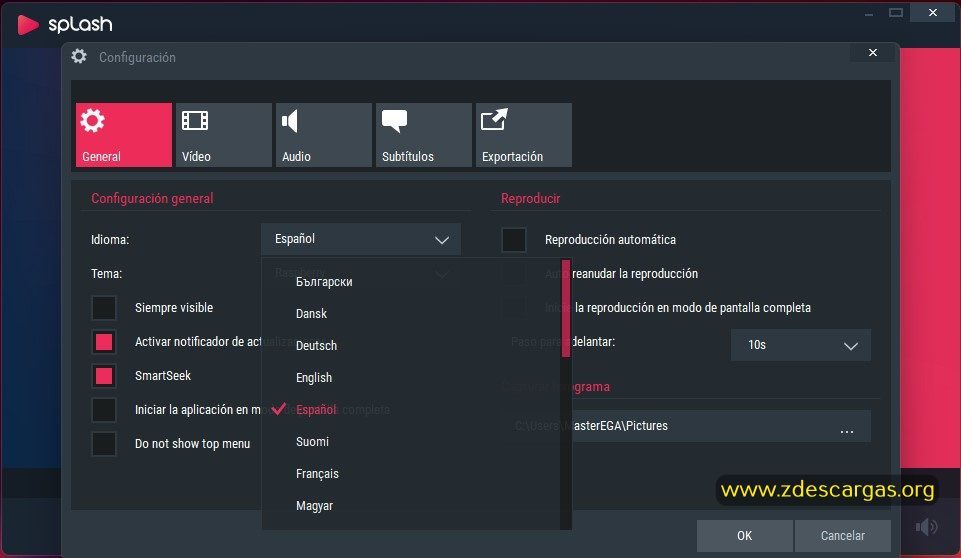Click the Cancelar button
This screenshot has height=558, width=961.
pos(843,535)
